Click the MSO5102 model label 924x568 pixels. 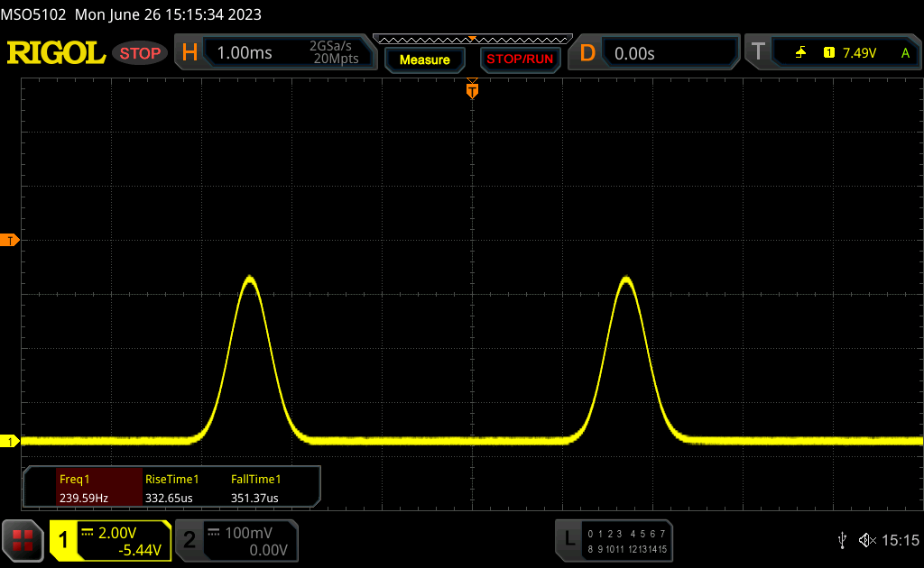point(33,14)
